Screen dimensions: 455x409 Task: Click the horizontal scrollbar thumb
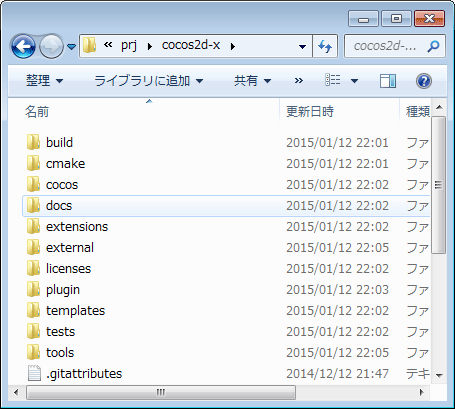click(161, 392)
